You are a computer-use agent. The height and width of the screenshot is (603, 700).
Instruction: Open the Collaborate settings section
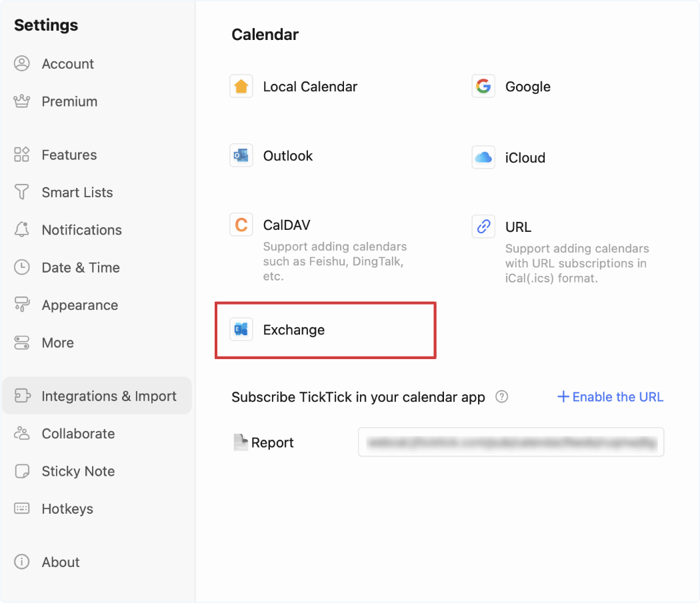[97, 433]
